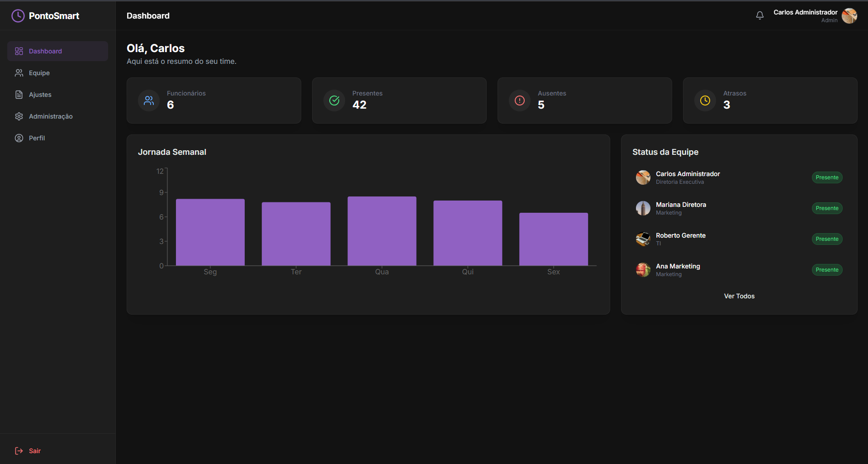Open Perfil sidebar item
This screenshot has height=464, width=868.
coord(57,138)
